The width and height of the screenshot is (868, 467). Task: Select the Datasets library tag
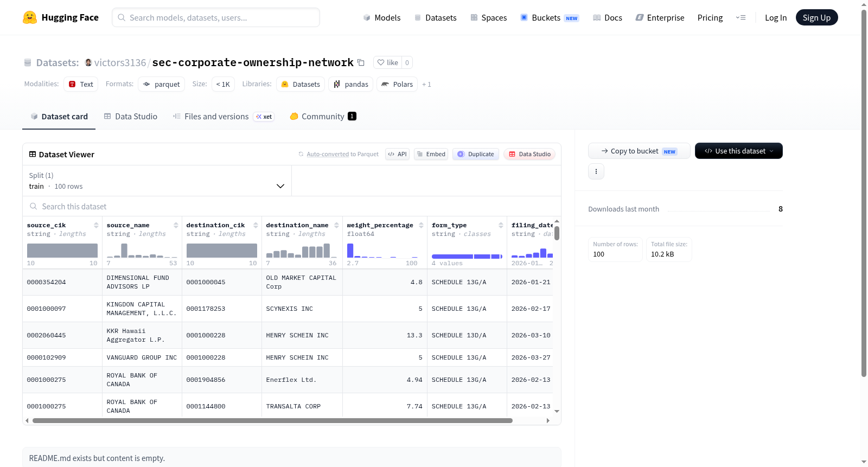(301, 84)
